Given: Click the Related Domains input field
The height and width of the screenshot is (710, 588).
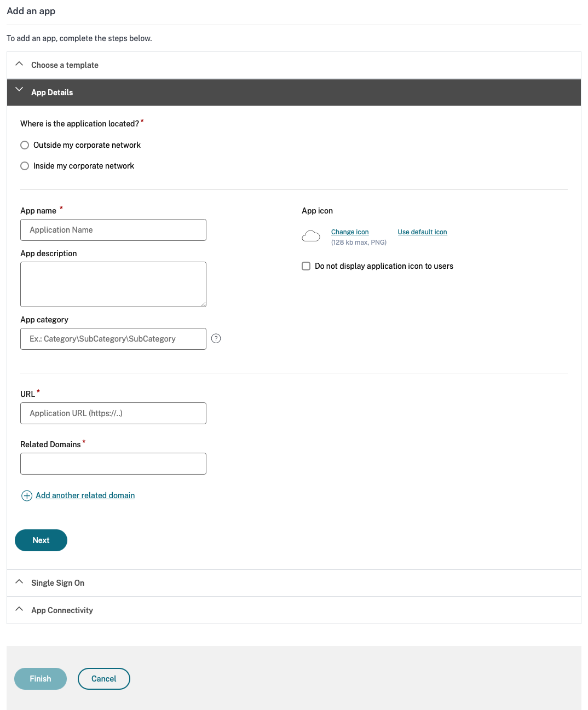Looking at the screenshot, I should pos(113,464).
